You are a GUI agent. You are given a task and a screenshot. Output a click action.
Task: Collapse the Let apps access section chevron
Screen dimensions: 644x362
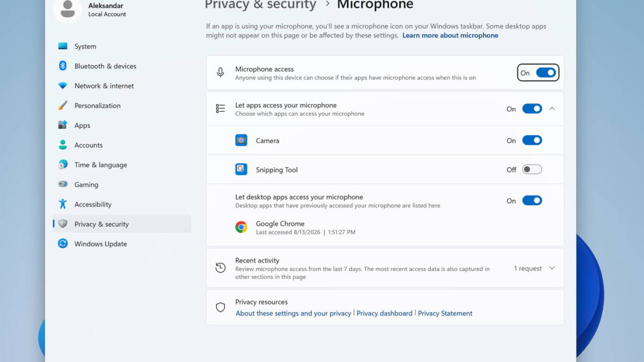pos(552,109)
